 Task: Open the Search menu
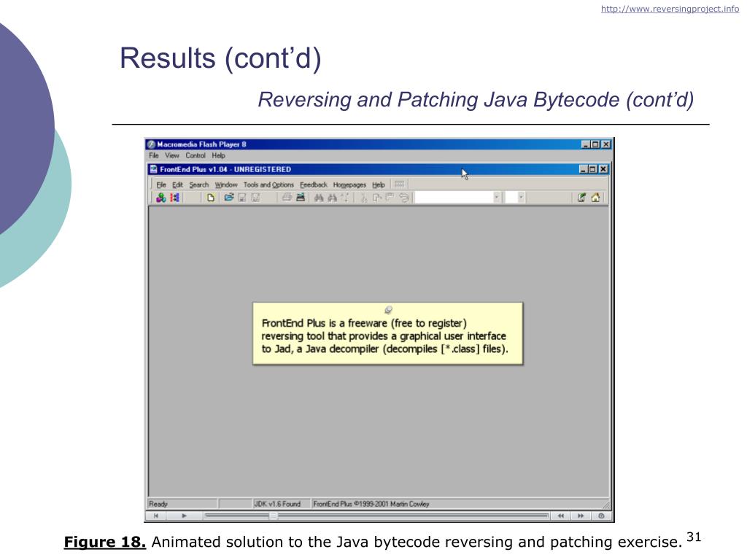tap(198, 184)
